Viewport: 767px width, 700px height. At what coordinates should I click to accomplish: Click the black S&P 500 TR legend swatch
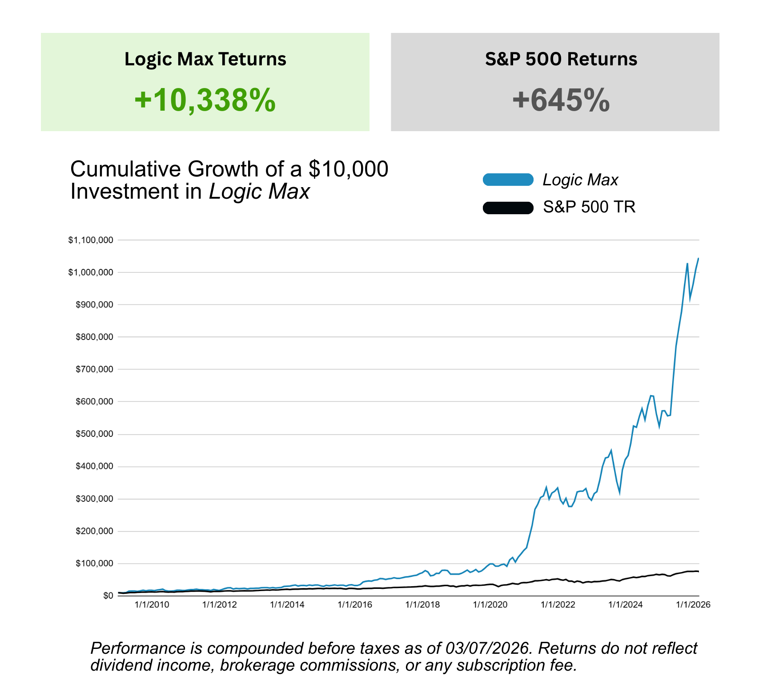coord(508,208)
